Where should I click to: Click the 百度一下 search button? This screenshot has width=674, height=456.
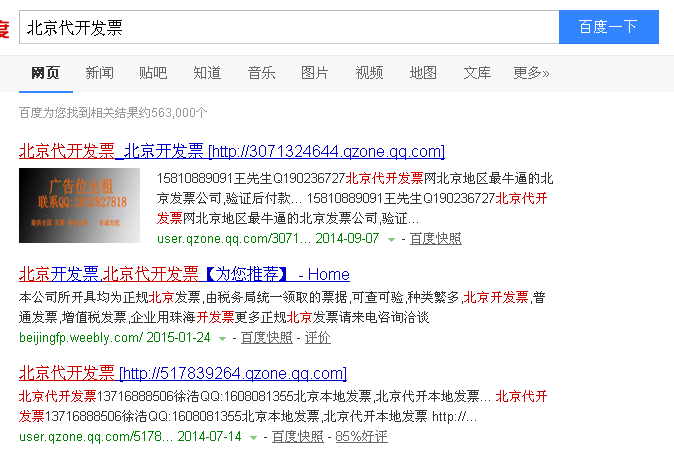pyautogui.click(x=609, y=27)
